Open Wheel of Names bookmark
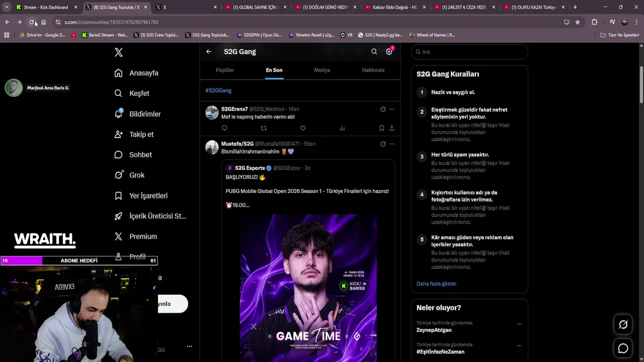The height and width of the screenshot is (362, 644). (x=432, y=35)
